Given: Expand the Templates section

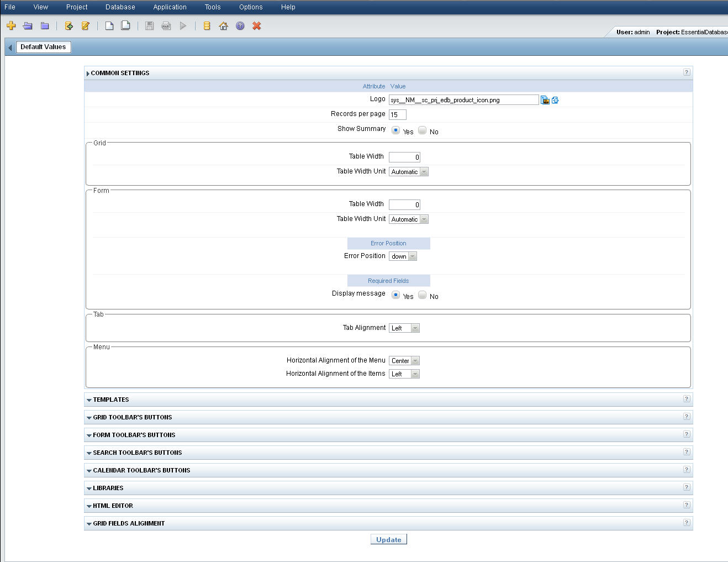Looking at the screenshot, I should pyautogui.click(x=89, y=400).
